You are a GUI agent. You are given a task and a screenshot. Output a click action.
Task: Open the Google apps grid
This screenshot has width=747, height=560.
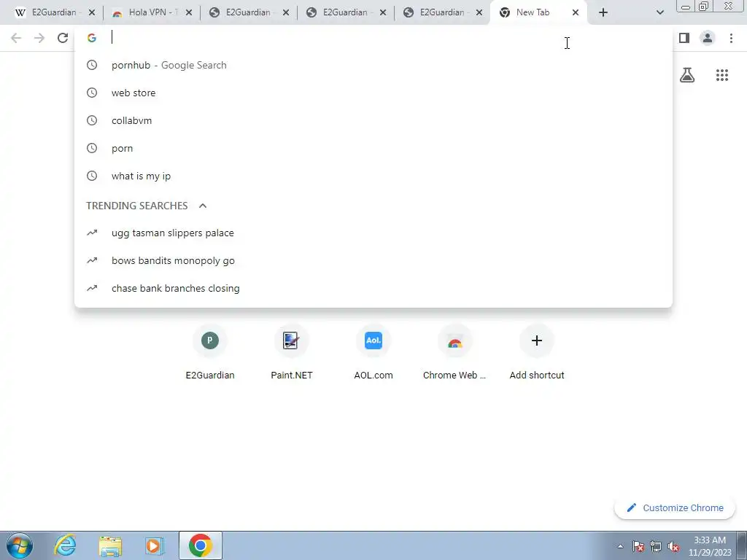tap(722, 75)
